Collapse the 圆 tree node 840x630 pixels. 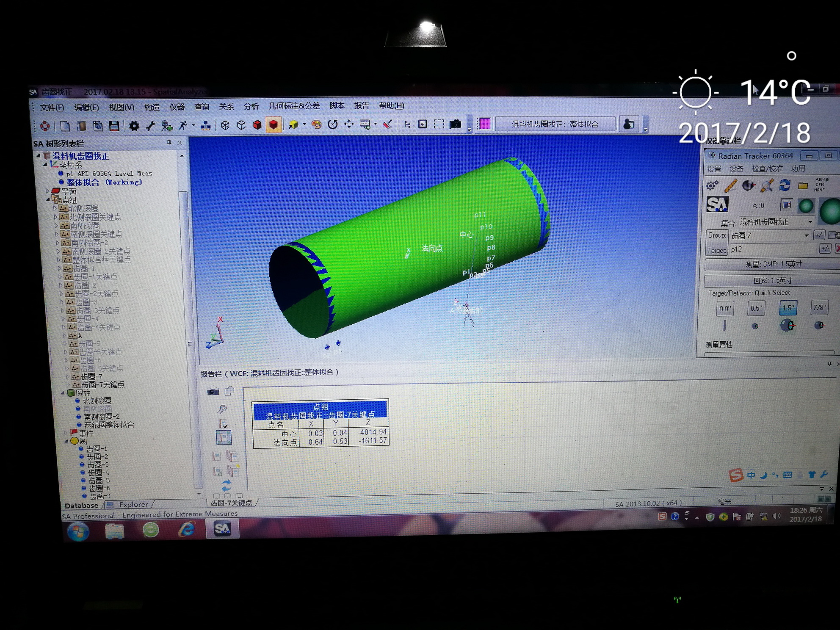coord(66,441)
